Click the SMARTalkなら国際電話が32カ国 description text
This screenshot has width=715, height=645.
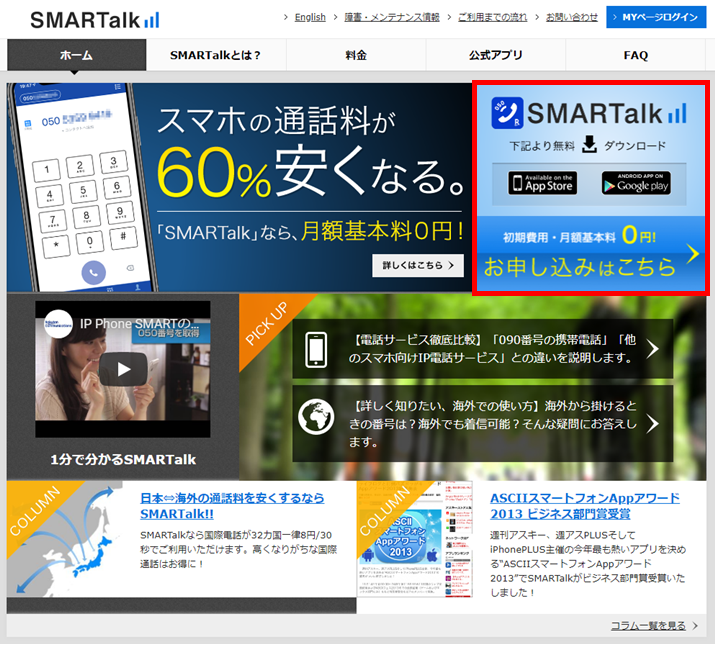pos(238,549)
